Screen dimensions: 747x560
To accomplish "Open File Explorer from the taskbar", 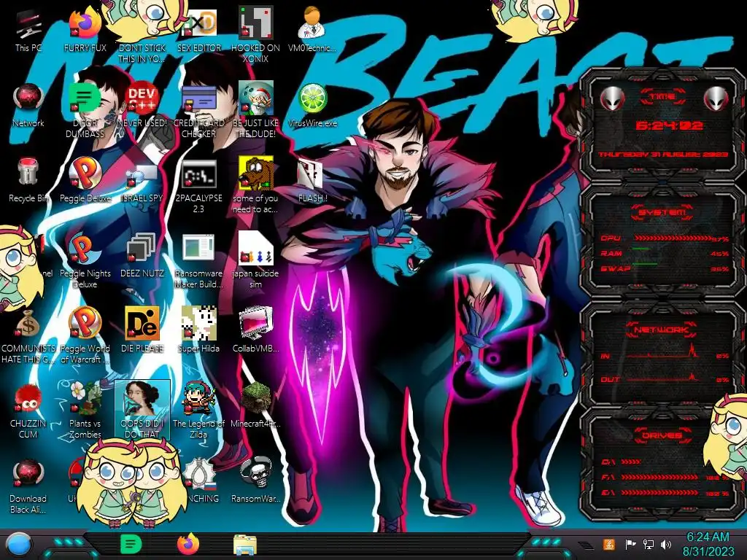I will tap(245, 545).
